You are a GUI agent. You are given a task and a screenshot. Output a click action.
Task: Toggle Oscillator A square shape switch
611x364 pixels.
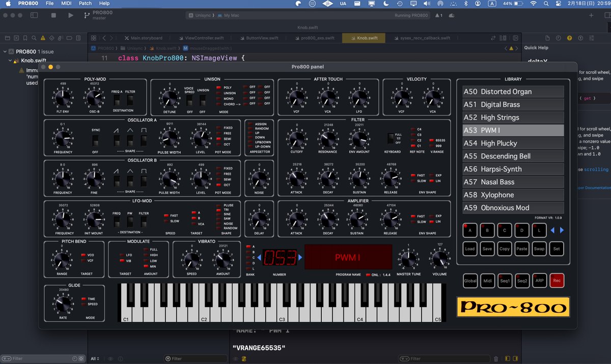tap(144, 142)
